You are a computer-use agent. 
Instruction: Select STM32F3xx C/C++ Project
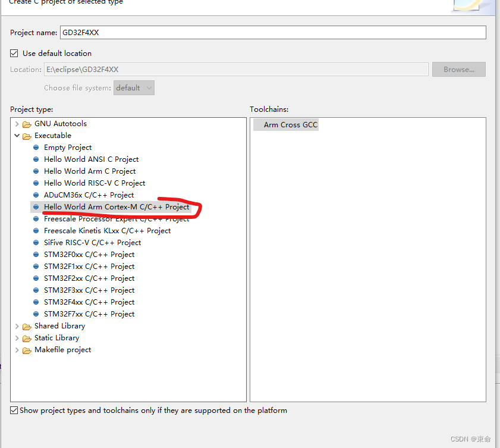click(89, 290)
